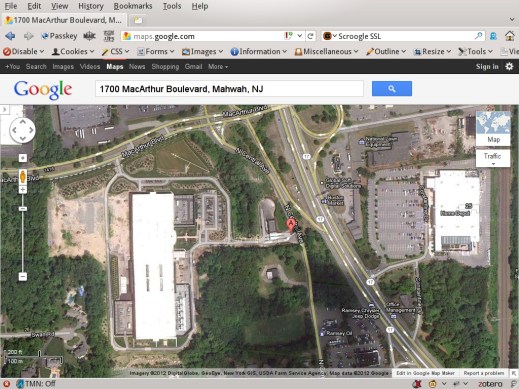This screenshot has height=389, width=519.
Task: Open the Miscellaneous dropdown
Action: [x=327, y=51]
